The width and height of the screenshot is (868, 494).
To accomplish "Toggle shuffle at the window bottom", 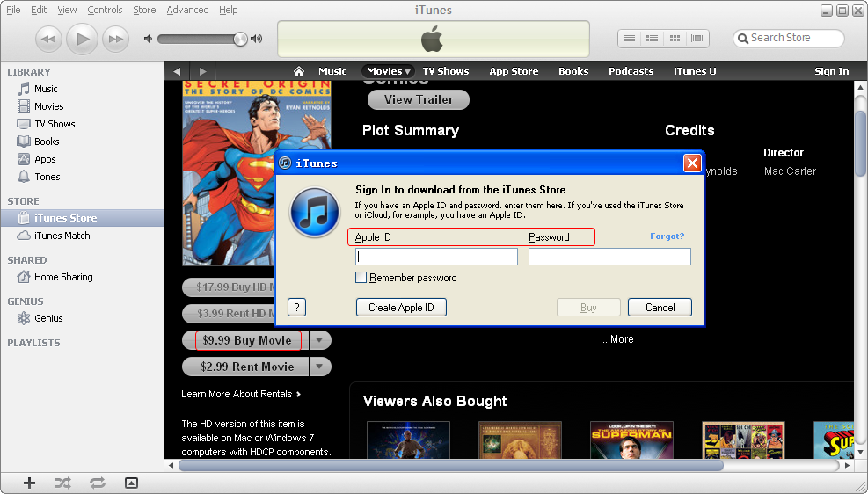I will (x=62, y=483).
